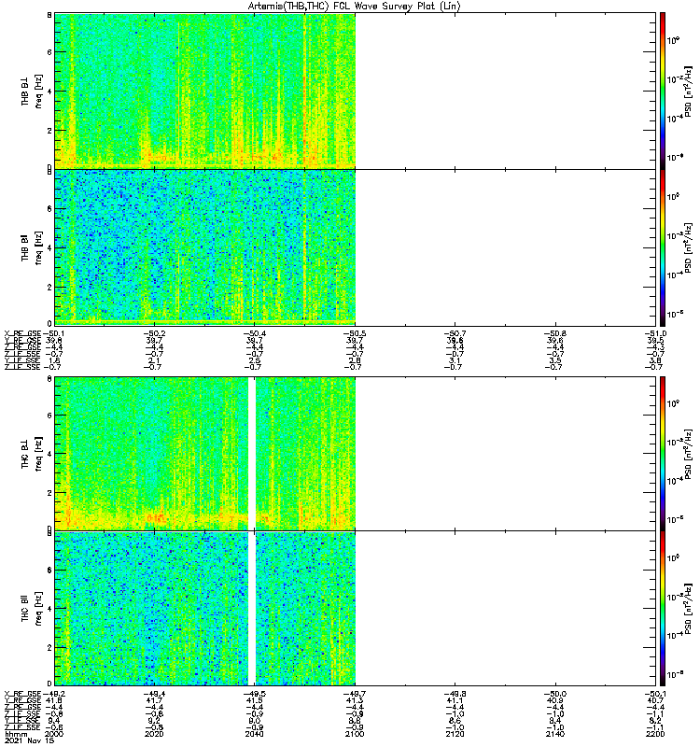700x747 pixels.
Task: Click the X_RE_GSE value -50.2
Action: 154,333
